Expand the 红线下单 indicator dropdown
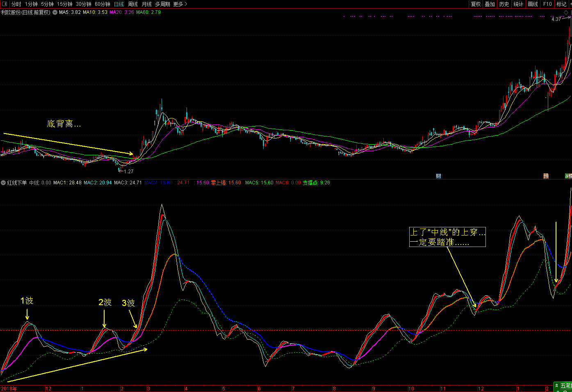Image resolution: width=572 pixels, height=392 pixels. pos(3,183)
